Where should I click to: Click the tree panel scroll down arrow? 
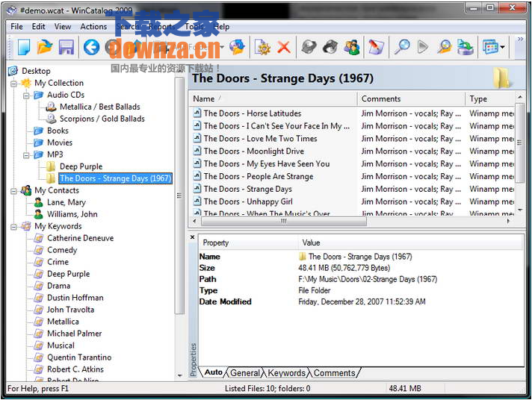coord(179,375)
